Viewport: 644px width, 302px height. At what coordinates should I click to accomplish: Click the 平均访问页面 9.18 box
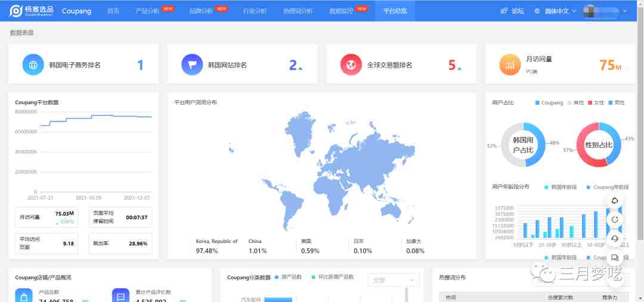(x=47, y=243)
